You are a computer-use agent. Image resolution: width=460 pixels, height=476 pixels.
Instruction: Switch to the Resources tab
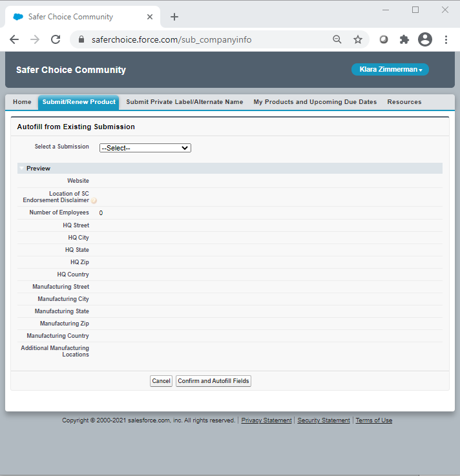404,102
